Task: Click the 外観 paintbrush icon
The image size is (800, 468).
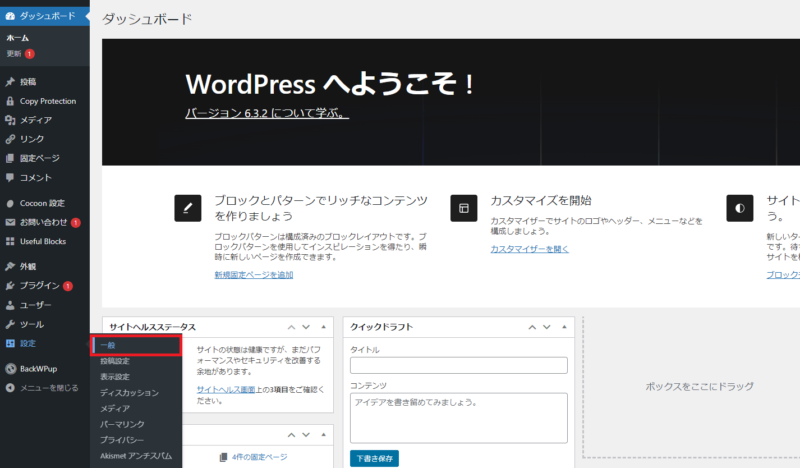Action: point(10,266)
